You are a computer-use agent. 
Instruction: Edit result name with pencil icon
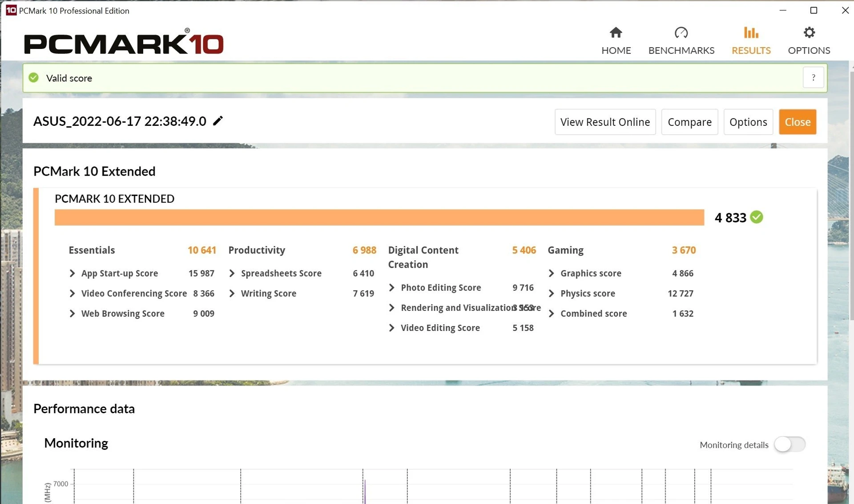tap(218, 121)
